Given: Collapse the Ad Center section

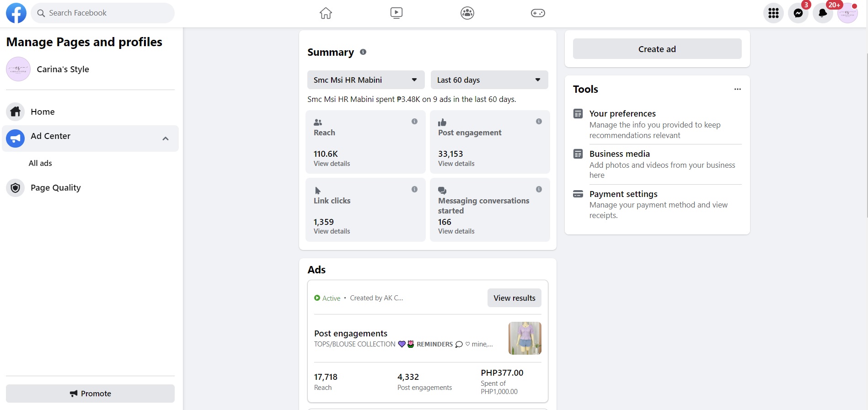Looking at the screenshot, I should (x=166, y=138).
